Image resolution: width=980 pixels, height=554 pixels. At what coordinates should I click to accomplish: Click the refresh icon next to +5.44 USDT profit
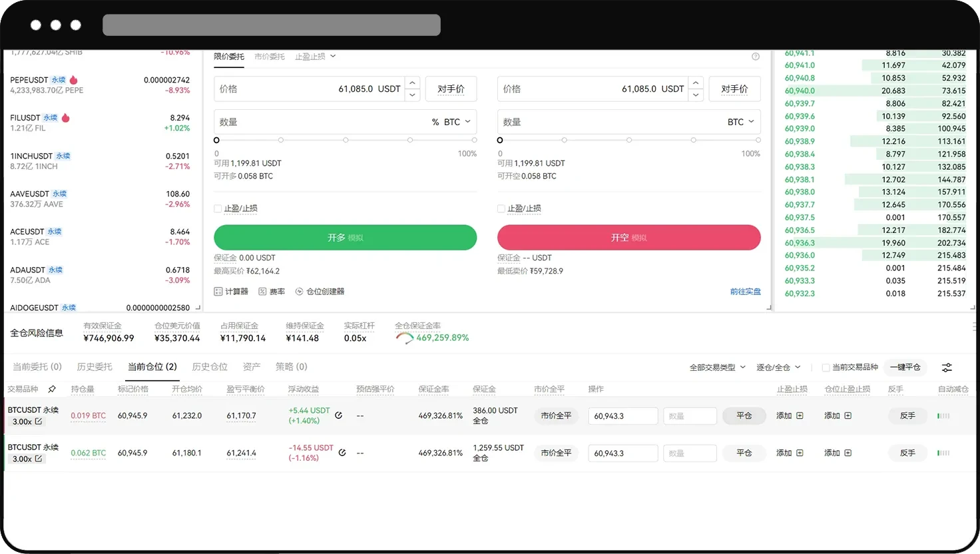point(338,414)
